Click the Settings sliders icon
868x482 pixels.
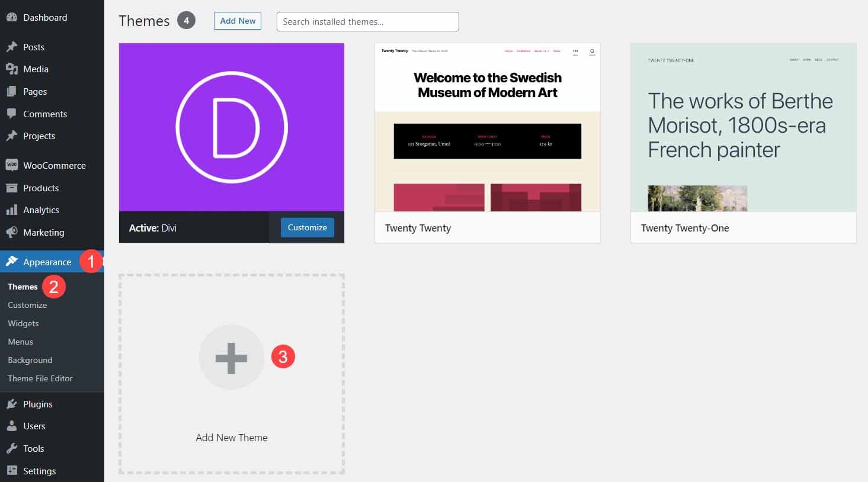point(11,471)
